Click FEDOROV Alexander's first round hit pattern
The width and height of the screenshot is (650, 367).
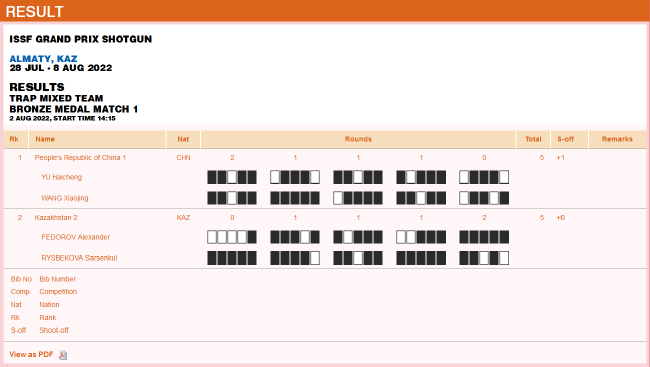click(232, 237)
